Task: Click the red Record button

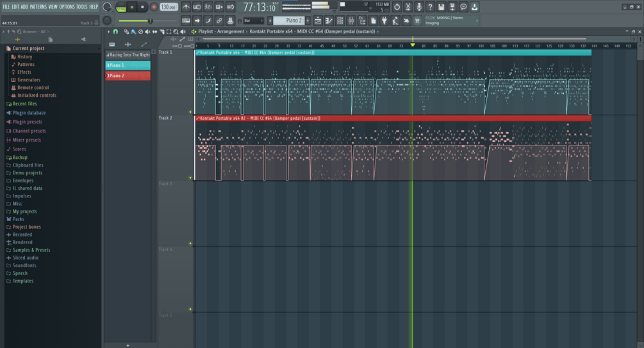Action: pos(154,7)
